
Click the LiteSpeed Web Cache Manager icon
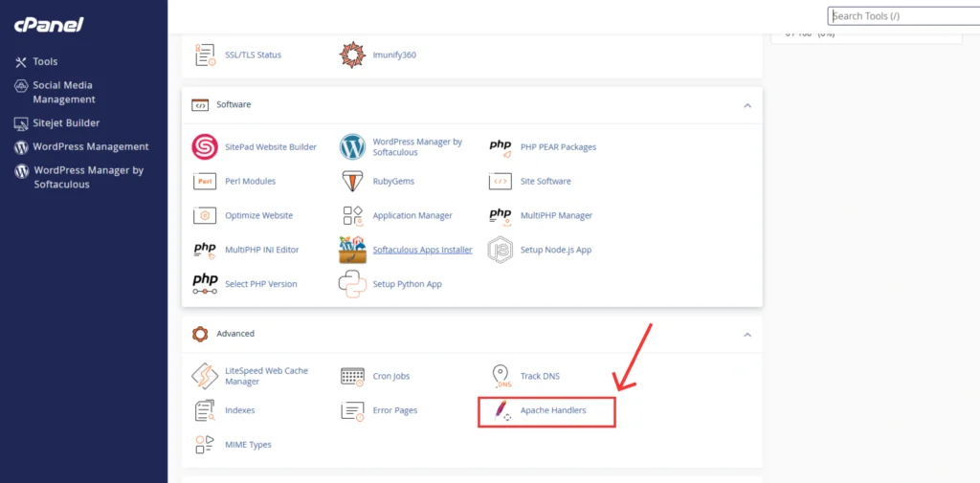pyautogui.click(x=205, y=376)
